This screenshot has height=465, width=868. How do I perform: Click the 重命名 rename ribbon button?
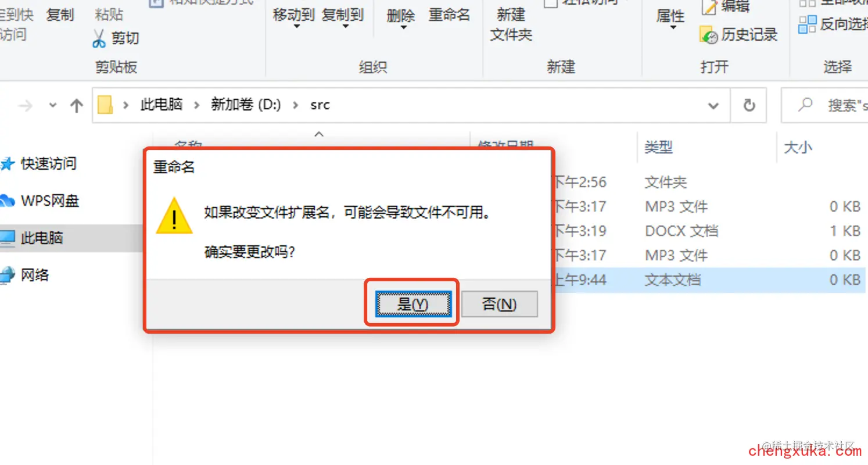pyautogui.click(x=449, y=15)
